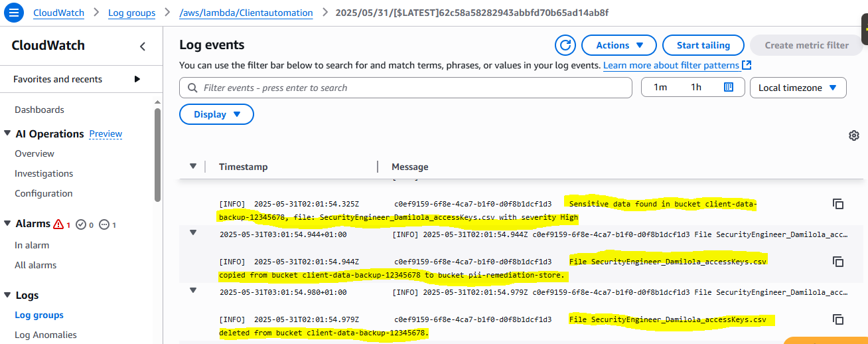The image size is (868, 344).
Task: Collapse the AI Operations section
Action: pyautogui.click(x=7, y=133)
